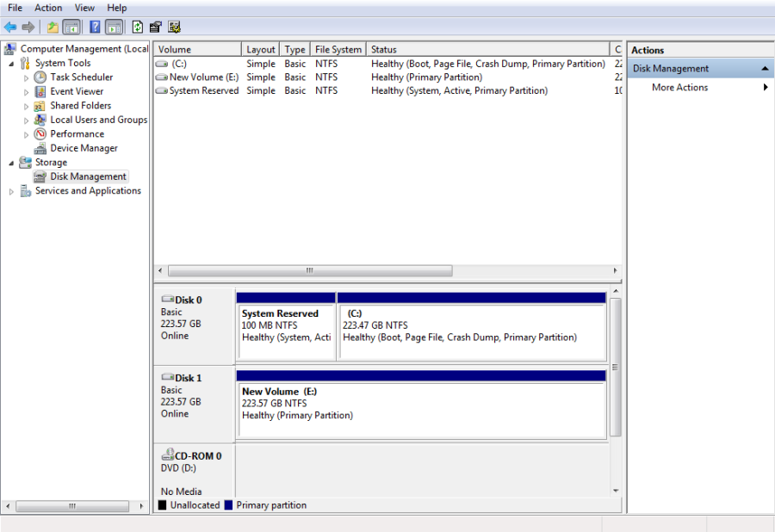Image resolution: width=775 pixels, height=532 pixels.
Task: Open Help using the question mark icon
Action: click(93, 27)
